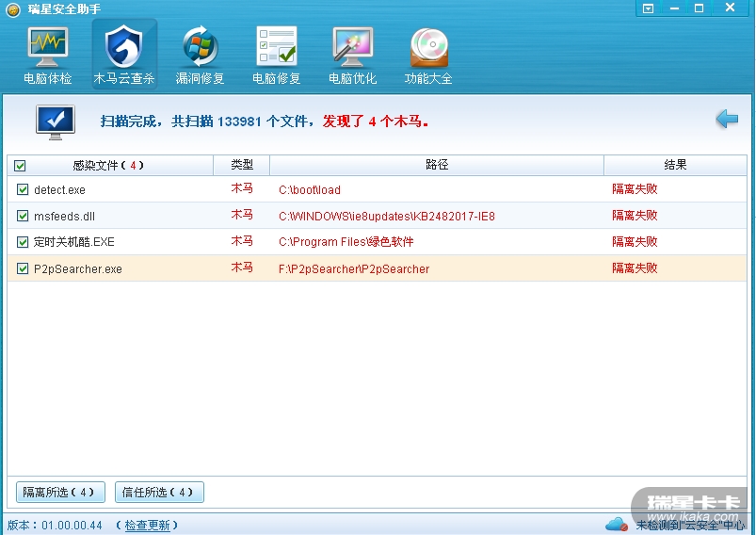Click 隔离所选(4) quarantine selected button

tap(60, 492)
